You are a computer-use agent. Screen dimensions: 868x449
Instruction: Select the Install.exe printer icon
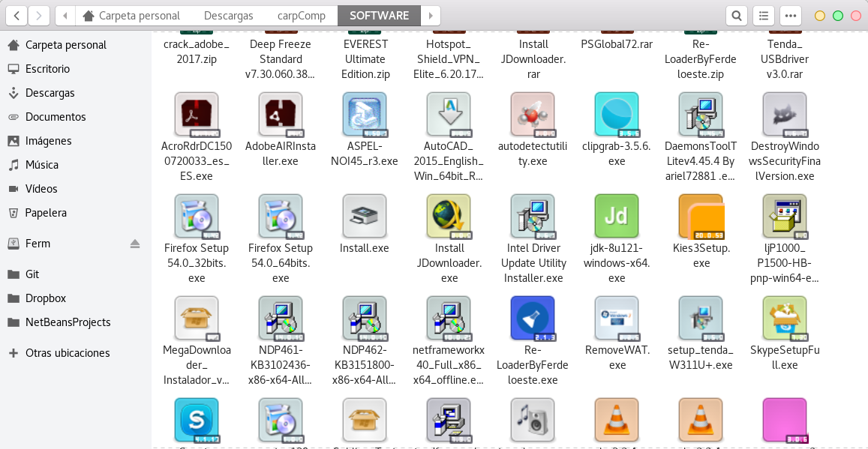pos(365,216)
